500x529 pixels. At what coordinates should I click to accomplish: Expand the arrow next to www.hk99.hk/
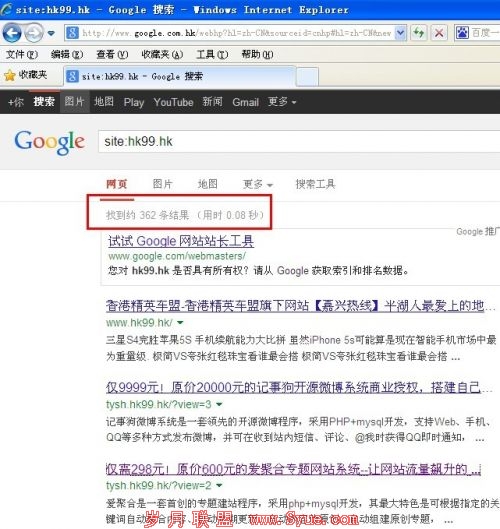pos(180,323)
